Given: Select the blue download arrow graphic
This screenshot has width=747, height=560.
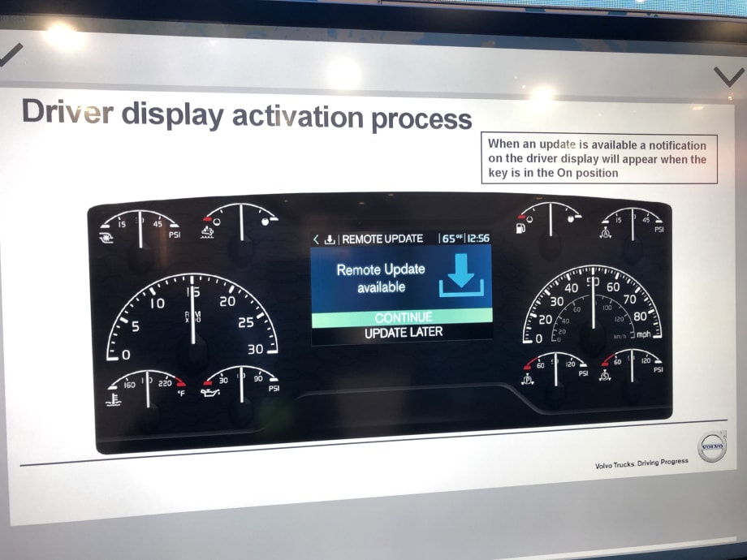Looking at the screenshot, I should [460, 275].
